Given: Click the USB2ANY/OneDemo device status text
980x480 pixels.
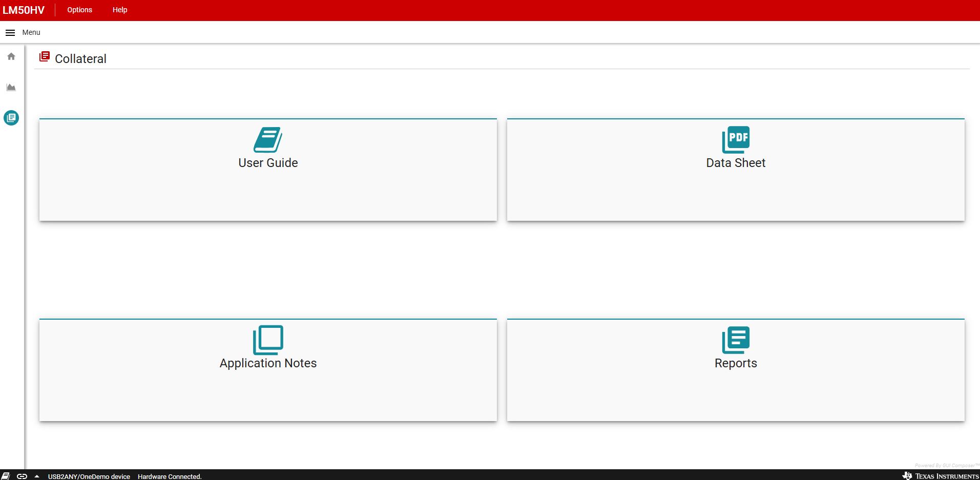Looking at the screenshot, I should click(x=89, y=476).
